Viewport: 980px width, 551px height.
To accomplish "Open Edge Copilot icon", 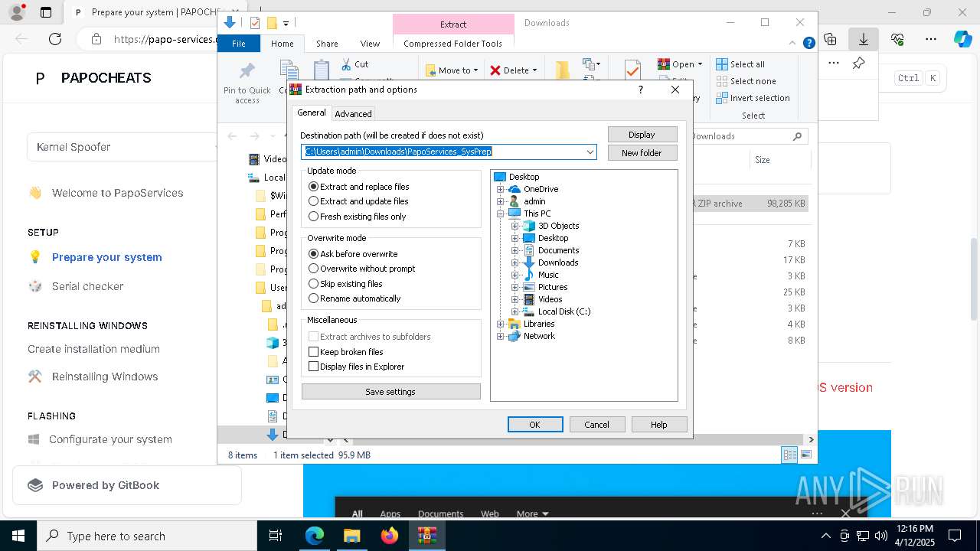I will tap(962, 39).
